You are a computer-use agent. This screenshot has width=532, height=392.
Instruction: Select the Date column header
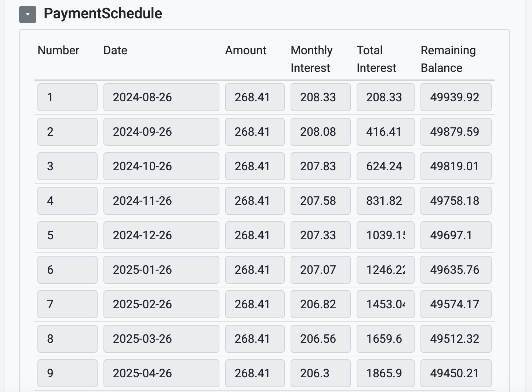coord(115,50)
